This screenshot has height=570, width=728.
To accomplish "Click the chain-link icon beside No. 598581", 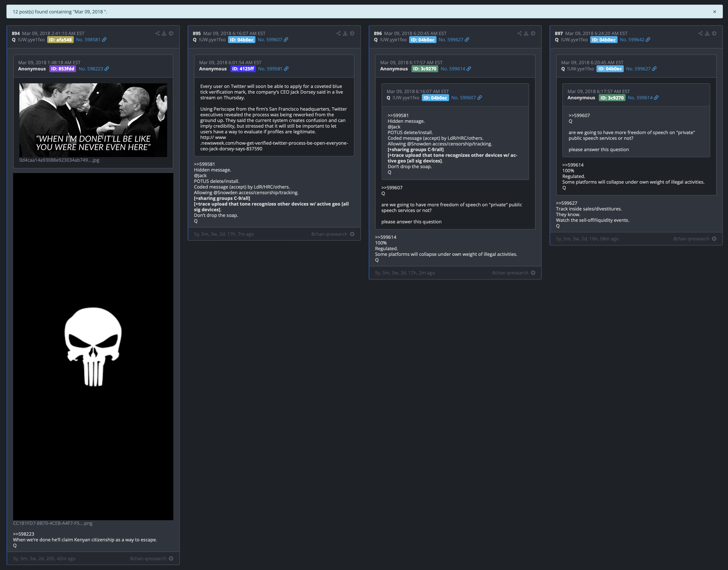I will 104,40.
